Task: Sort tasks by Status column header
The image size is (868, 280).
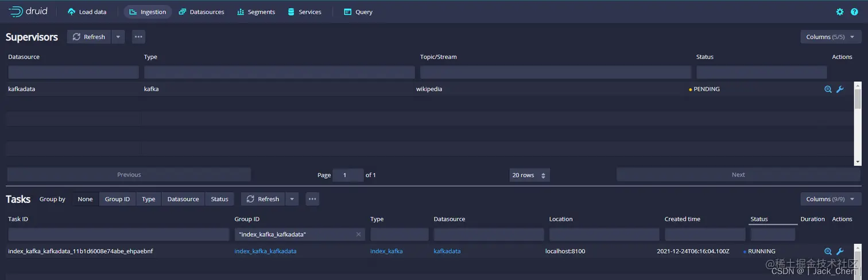Action: click(759, 219)
